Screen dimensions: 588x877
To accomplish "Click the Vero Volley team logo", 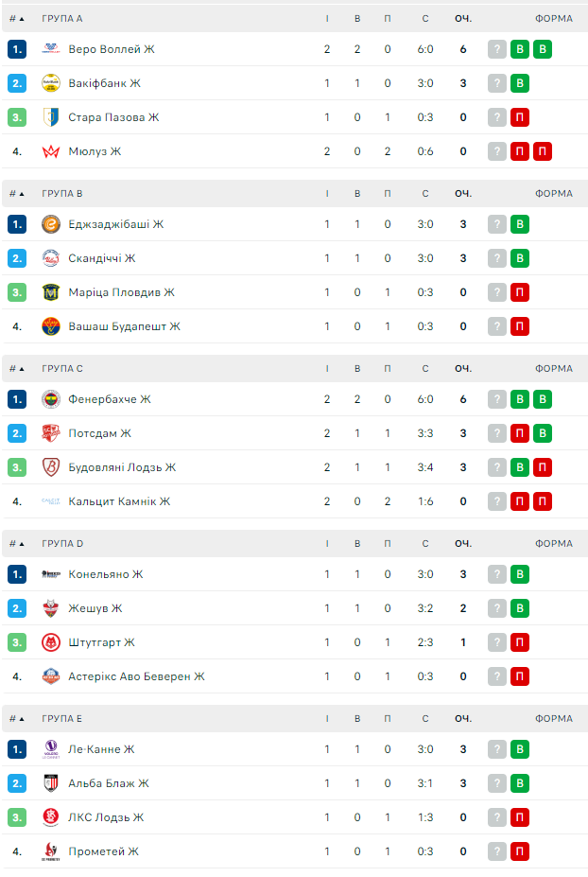I will pos(51,49).
